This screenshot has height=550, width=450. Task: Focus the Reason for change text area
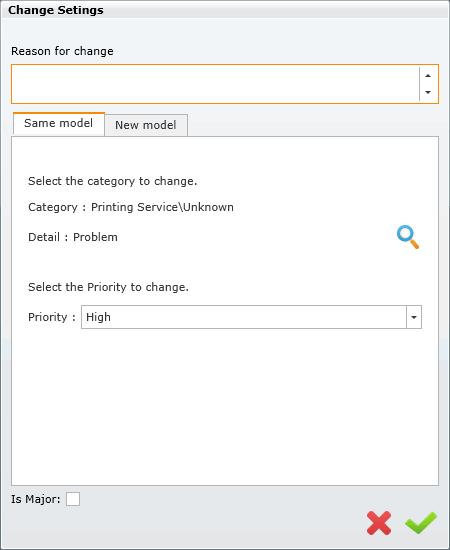(215, 84)
